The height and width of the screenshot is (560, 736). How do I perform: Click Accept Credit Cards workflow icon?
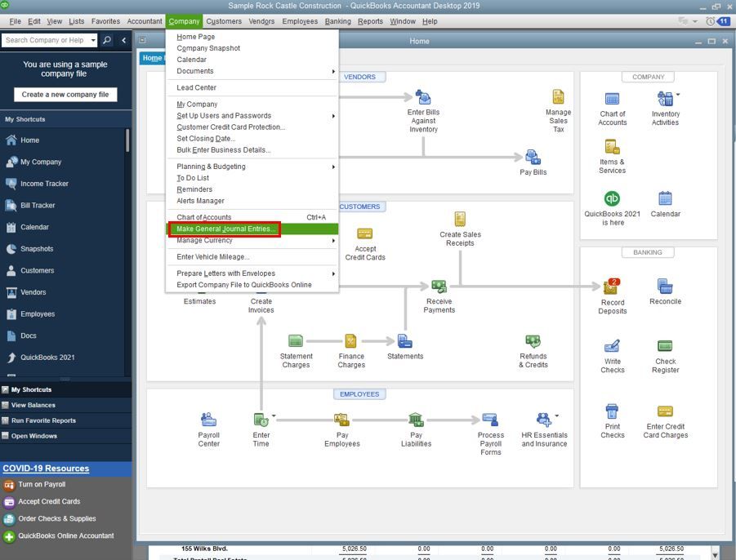pyautogui.click(x=364, y=233)
